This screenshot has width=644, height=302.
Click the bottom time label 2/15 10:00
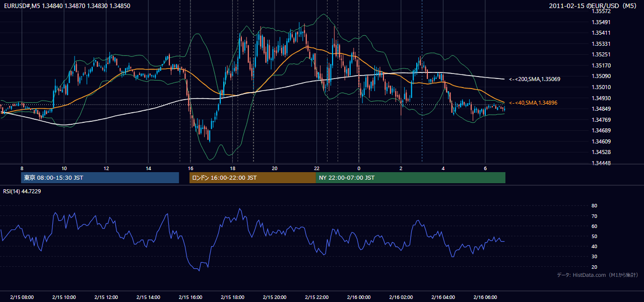point(64,297)
